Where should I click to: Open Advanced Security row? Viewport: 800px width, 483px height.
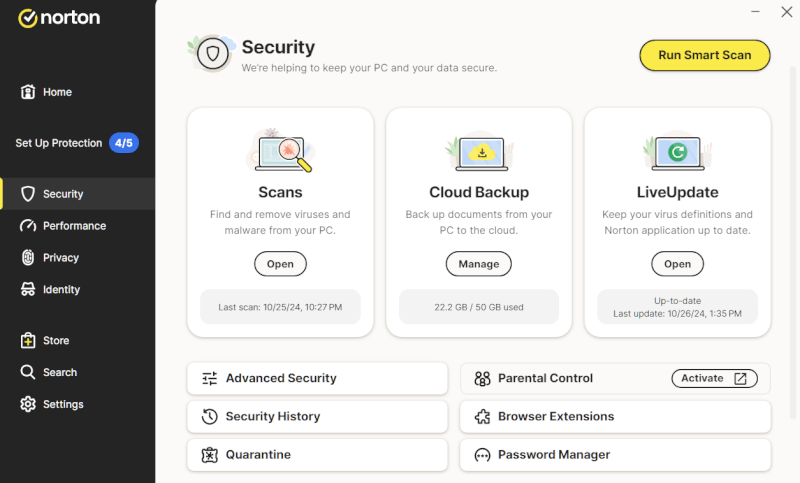(317, 378)
